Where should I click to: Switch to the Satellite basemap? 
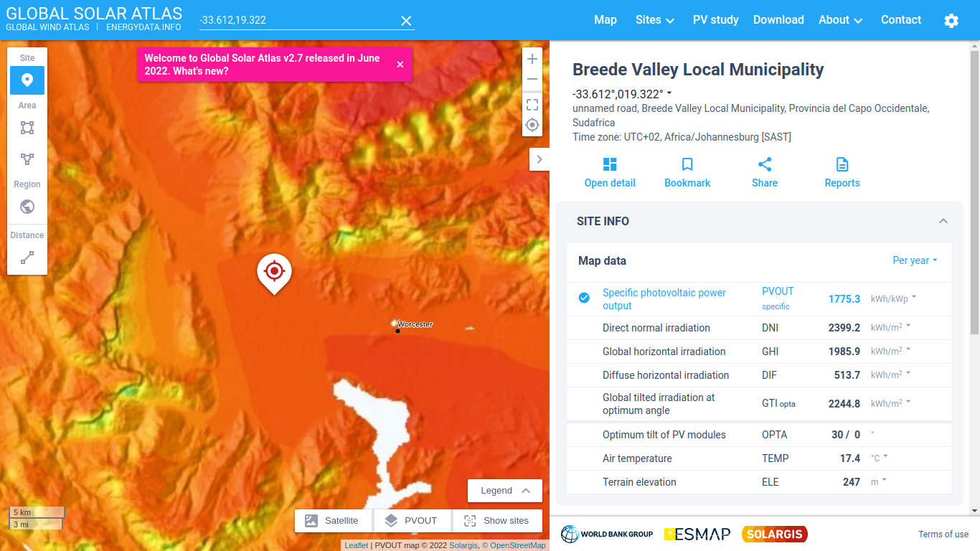(334, 521)
